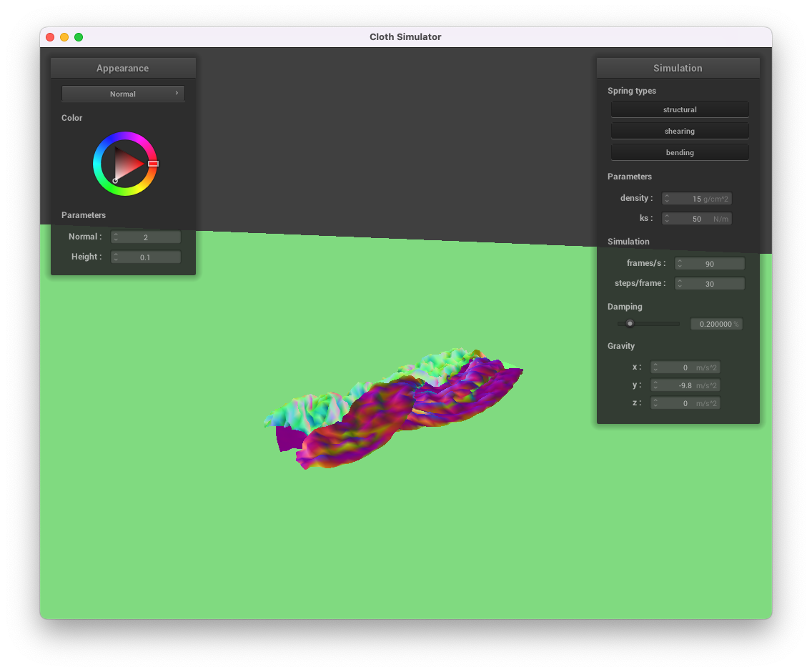The width and height of the screenshot is (812, 672).
Task: Maximize the Cloth Simulator window
Action: [79, 37]
